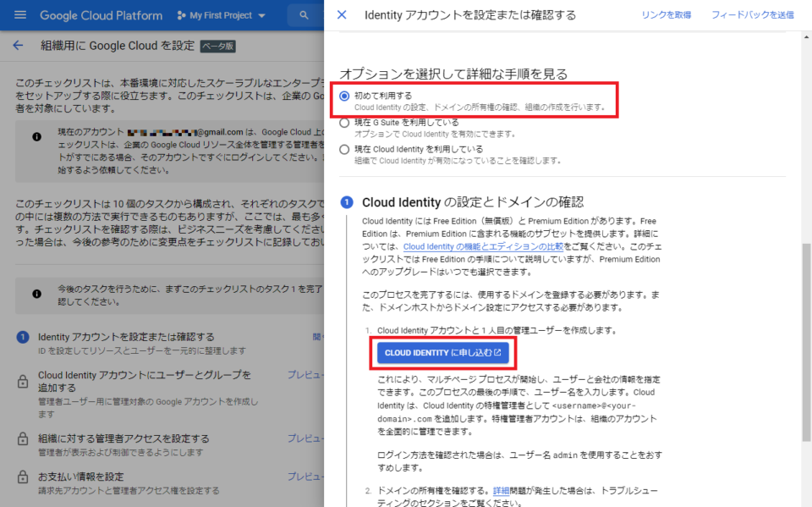Click the back arrow beside 組織用に Google Cloud を設定
The height and width of the screenshot is (507, 812).
coord(19,45)
